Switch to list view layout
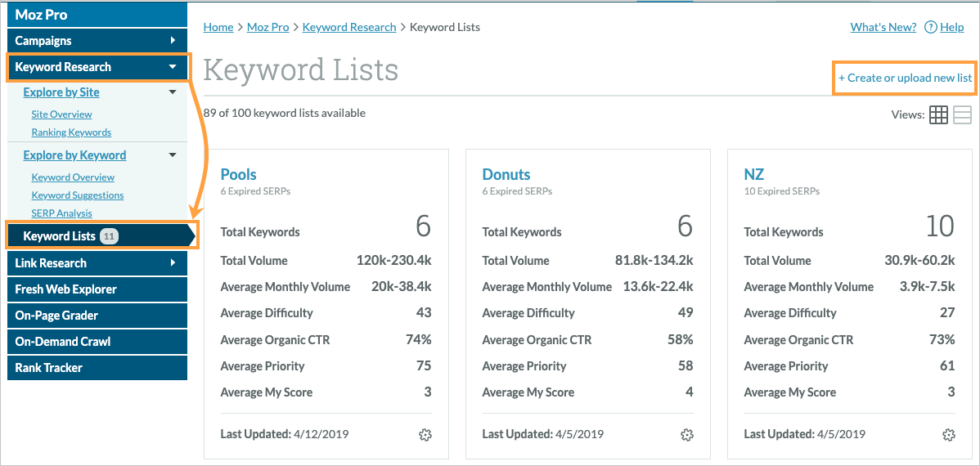 point(962,115)
